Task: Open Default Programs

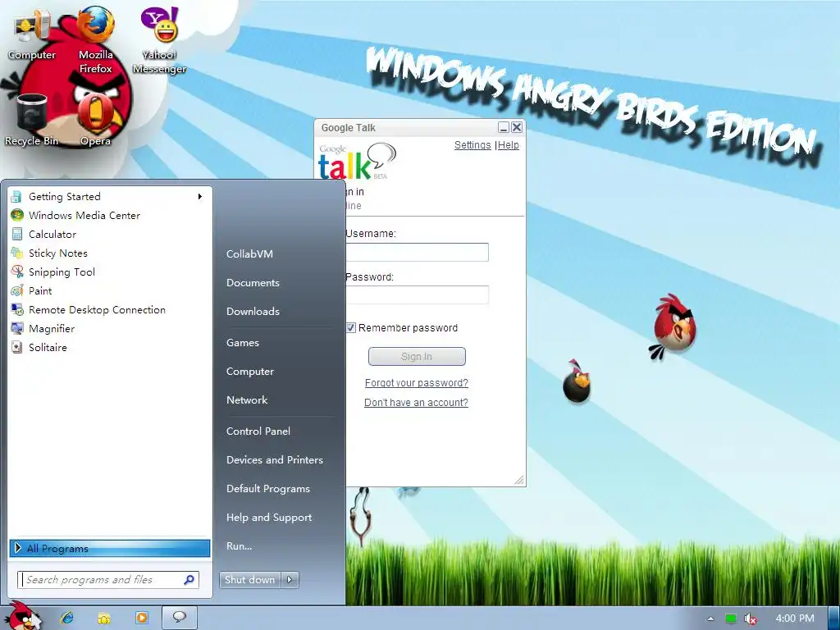Action: 268,489
